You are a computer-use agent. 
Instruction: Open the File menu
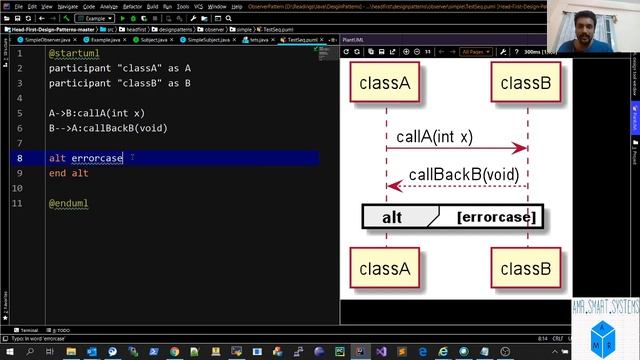pos(19,7)
